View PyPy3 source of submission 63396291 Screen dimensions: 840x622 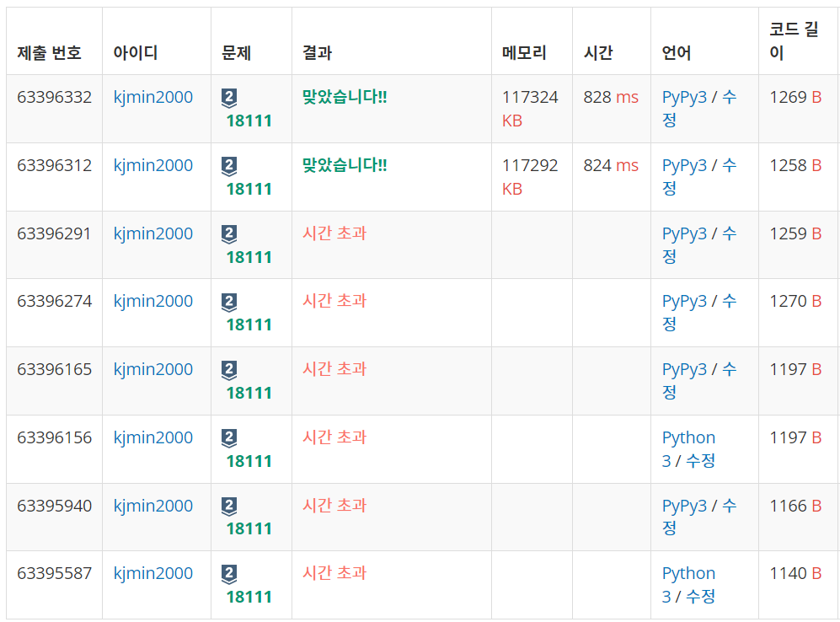(684, 233)
